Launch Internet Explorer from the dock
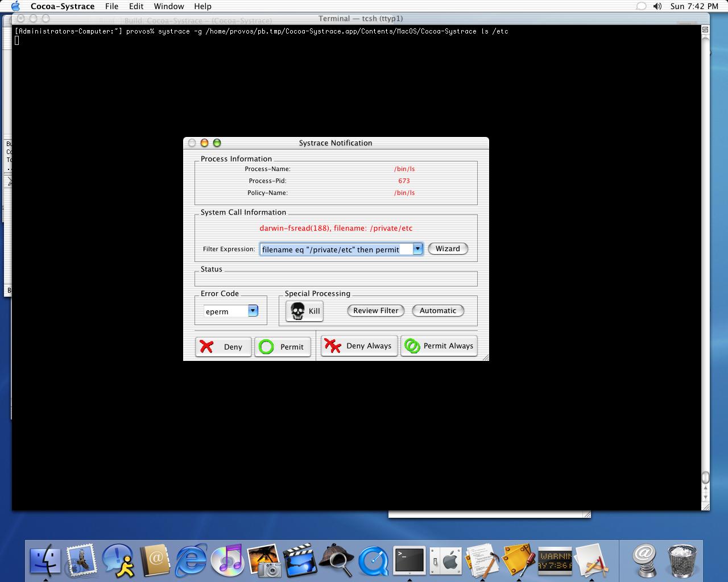Viewport: 728px width, 582px height. (x=191, y=560)
